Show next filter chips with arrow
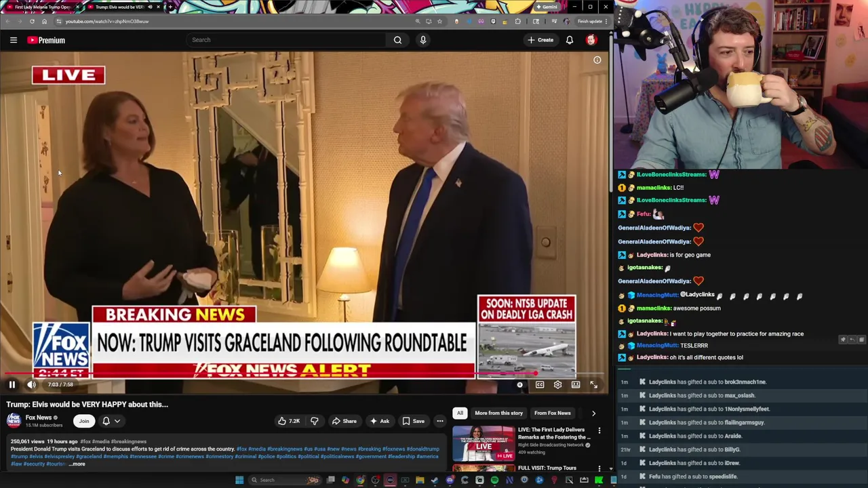Image resolution: width=868 pixels, height=488 pixels. (x=593, y=413)
